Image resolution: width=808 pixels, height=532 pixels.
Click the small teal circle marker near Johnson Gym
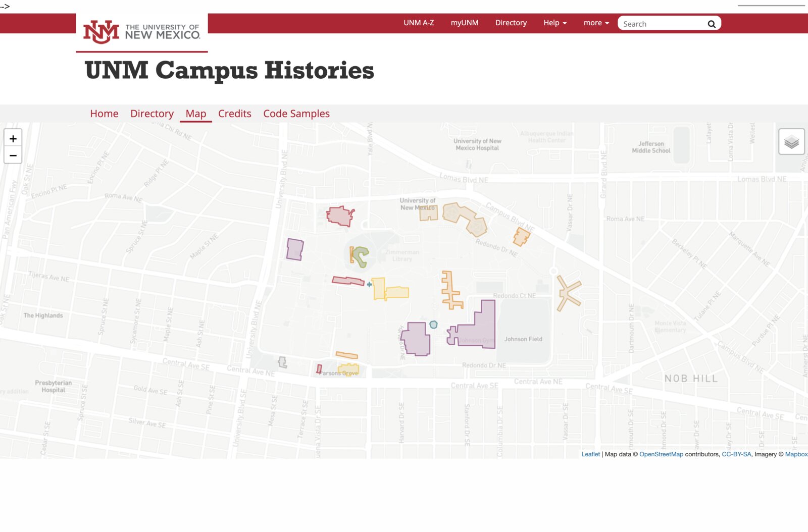[433, 325]
